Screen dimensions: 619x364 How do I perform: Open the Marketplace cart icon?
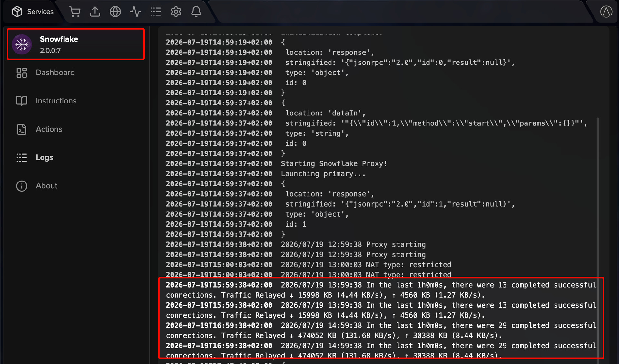(75, 12)
